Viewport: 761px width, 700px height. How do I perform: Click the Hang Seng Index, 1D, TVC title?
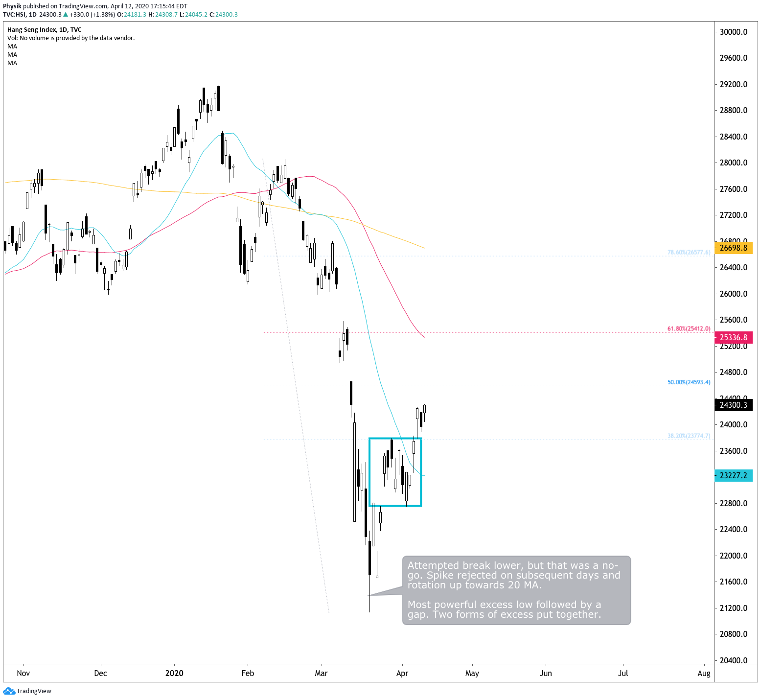[x=44, y=30]
